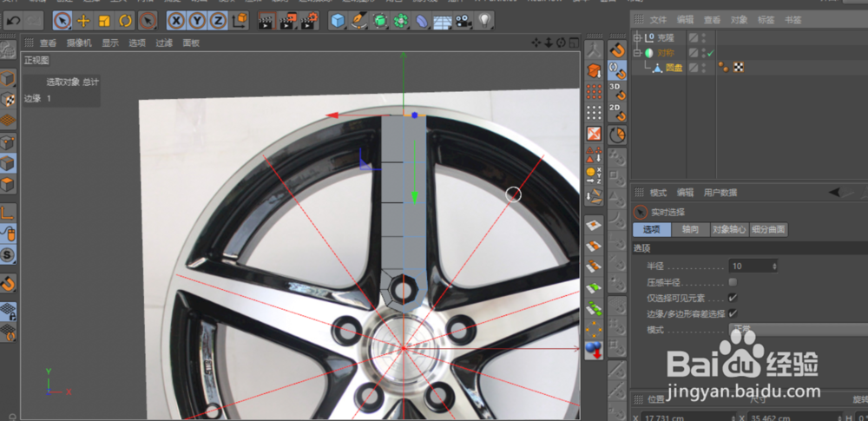The height and width of the screenshot is (421, 868).
Task: Open render settings clapperboard gear icon
Action: coord(310,21)
